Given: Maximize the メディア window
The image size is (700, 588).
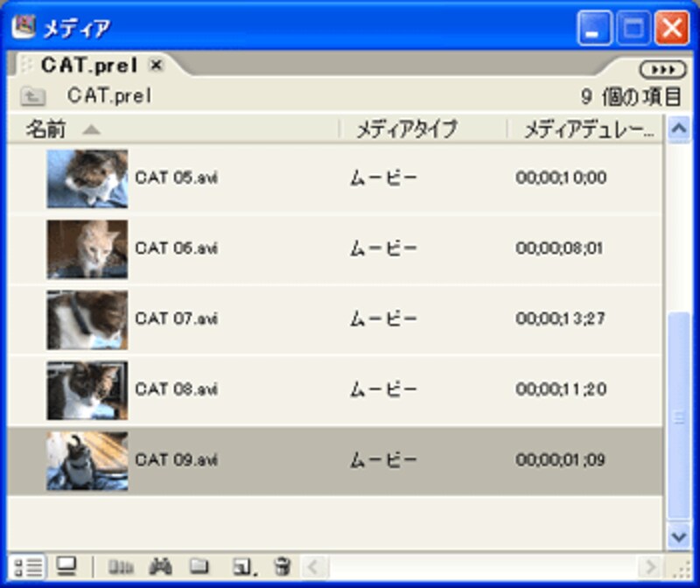Looking at the screenshot, I should 633,29.
